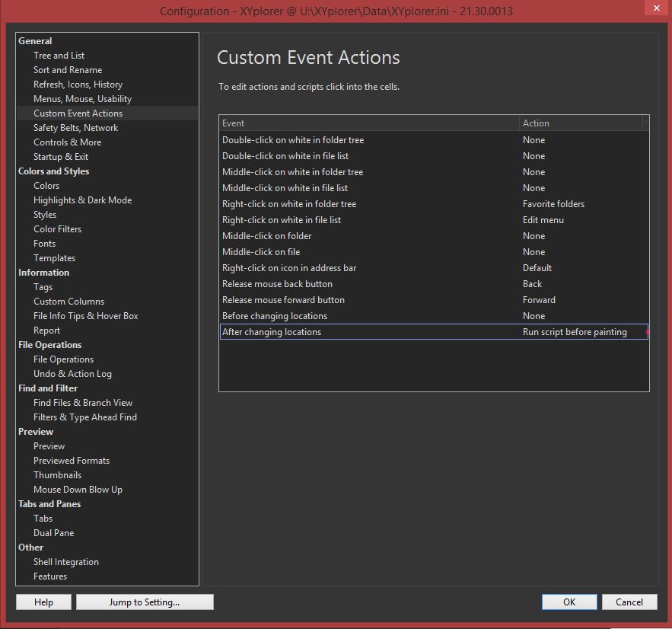Viewport: 672px width, 629px height.
Task: Open the Color Filters page
Action: (57, 228)
